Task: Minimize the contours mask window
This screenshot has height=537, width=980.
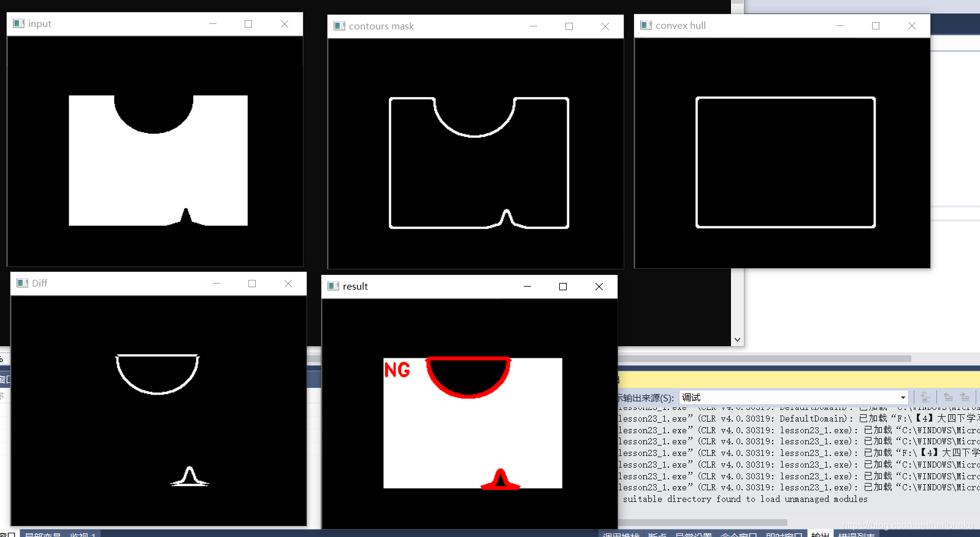Action: 534,26
